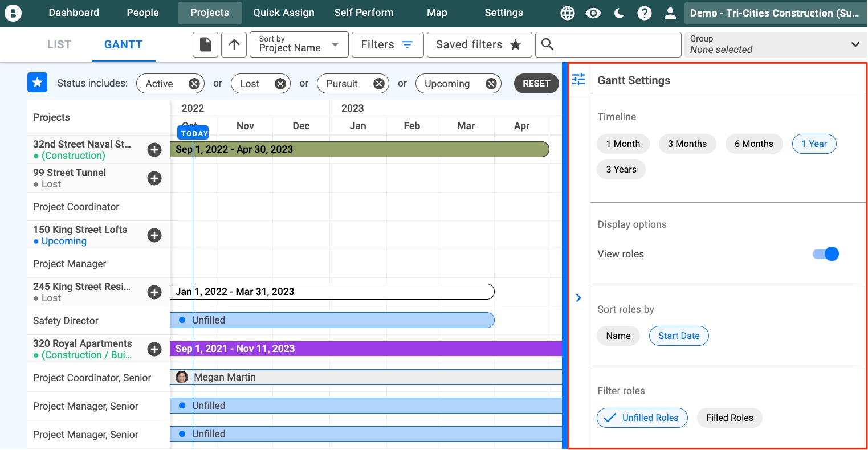Toggle the View roles switch
This screenshot has width=868, height=450.
pyautogui.click(x=826, y=254)
